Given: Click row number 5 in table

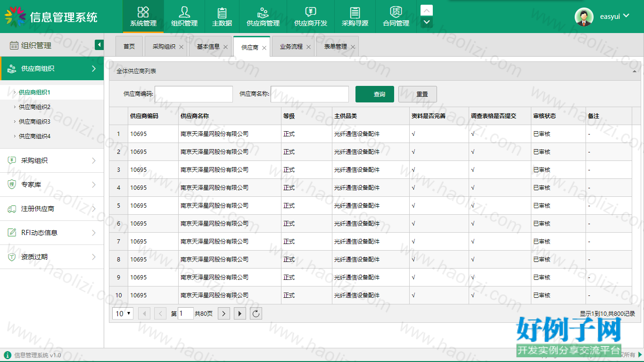Looking at the screenshot, I should click(x=119, y=206).
